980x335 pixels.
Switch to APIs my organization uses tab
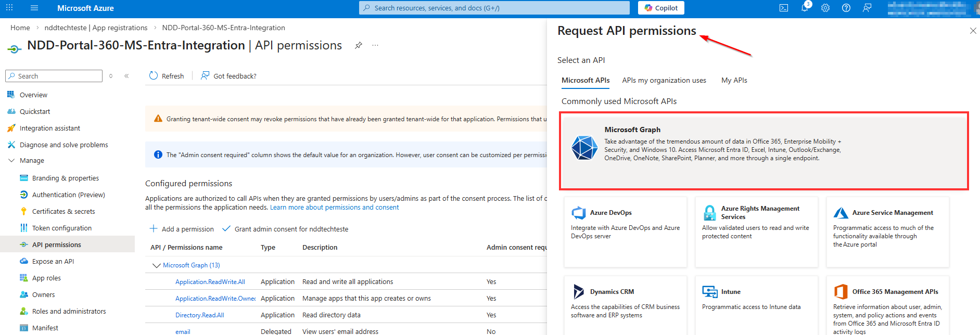point(664,80)
